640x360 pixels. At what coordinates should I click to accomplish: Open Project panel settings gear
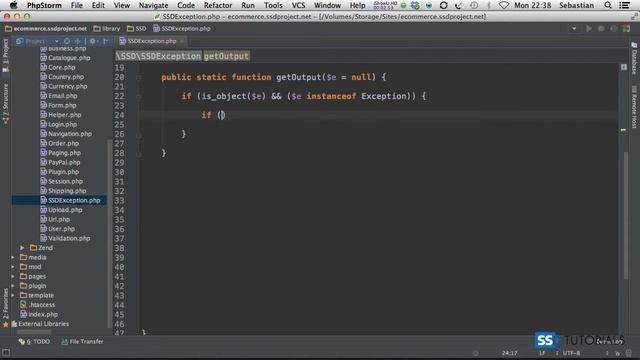point(93,41)
